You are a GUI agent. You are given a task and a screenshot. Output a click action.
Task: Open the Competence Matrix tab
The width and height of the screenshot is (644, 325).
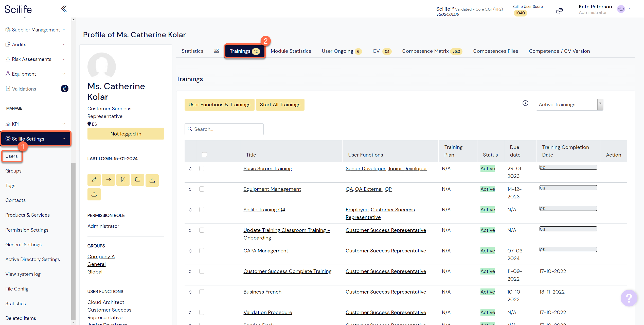coord(432,51)
